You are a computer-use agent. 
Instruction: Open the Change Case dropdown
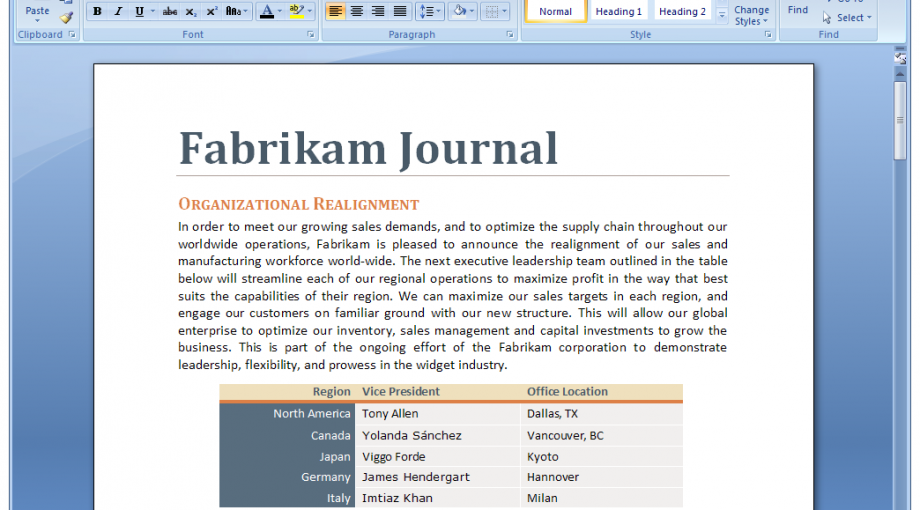pyautogui.click(x=236, y=12)
